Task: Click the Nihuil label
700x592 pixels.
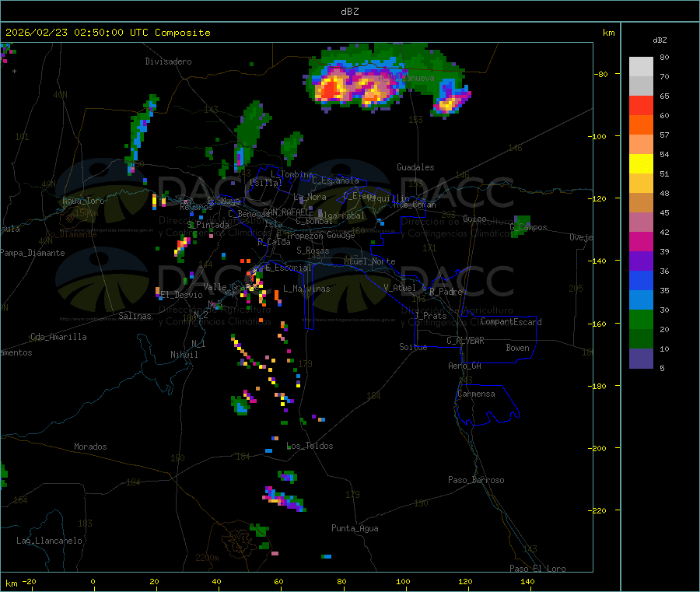Action: coord(184,355)
